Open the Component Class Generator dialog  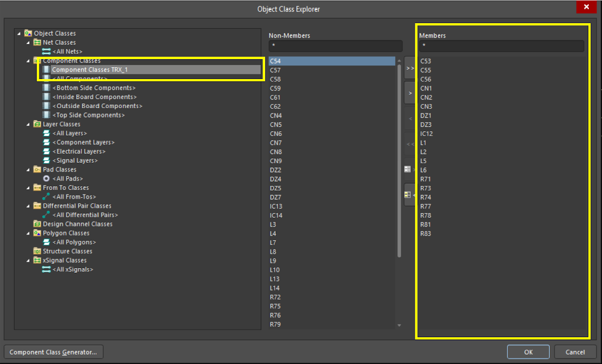coord(53,352)
